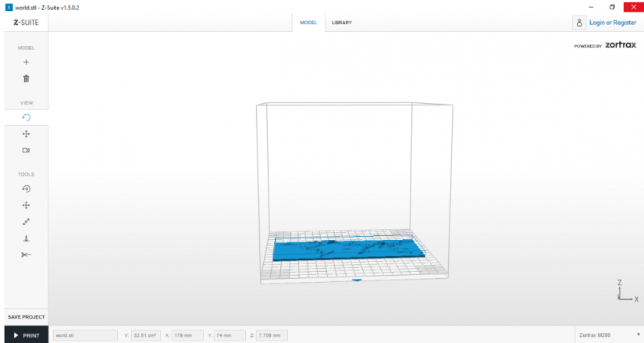The image size is (644, 343).
Task: Minimize the Z-Suite window
Action: pos(591,7)
